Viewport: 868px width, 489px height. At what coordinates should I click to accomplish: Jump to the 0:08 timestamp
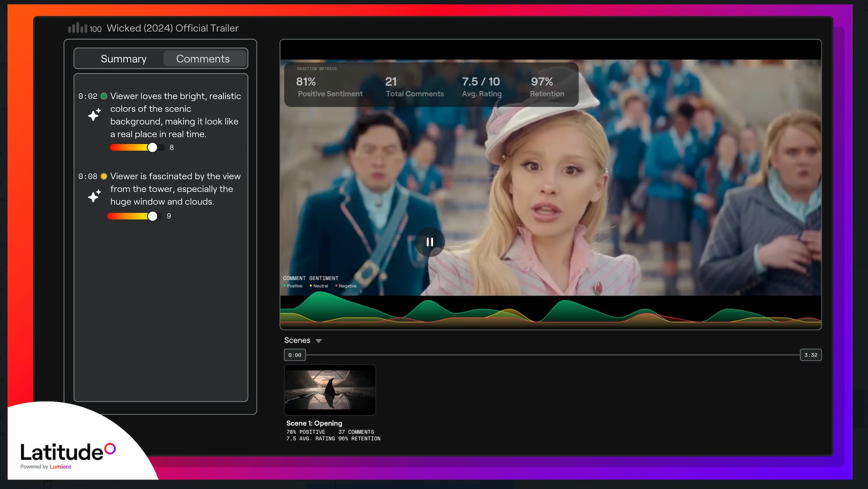click(x=88, y=176)
